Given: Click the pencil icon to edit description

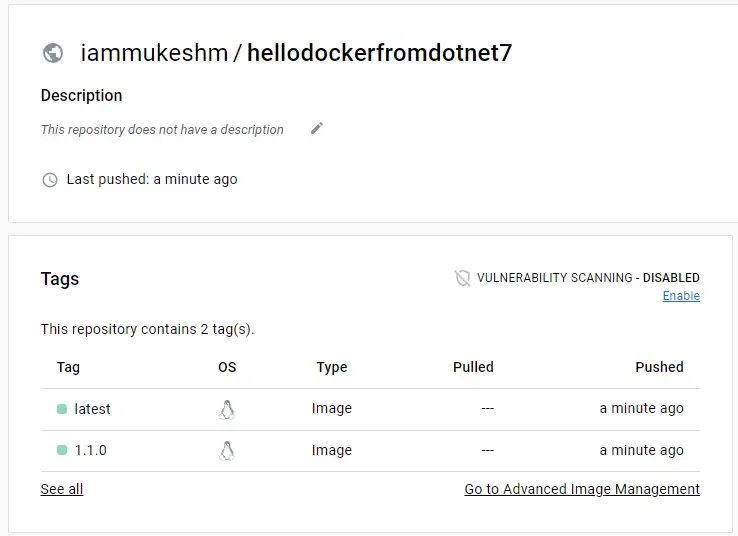Looking at the screenshot, I should pos(317,128).
